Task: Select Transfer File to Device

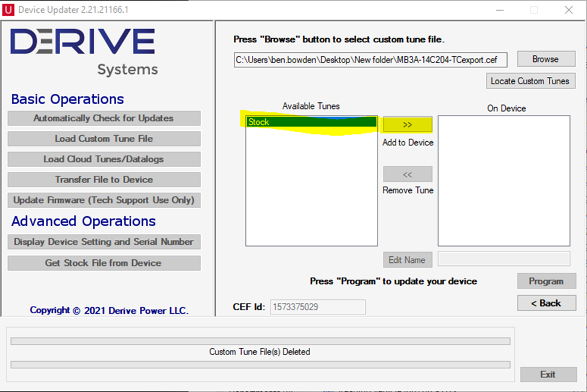Action: pos(104,180)
